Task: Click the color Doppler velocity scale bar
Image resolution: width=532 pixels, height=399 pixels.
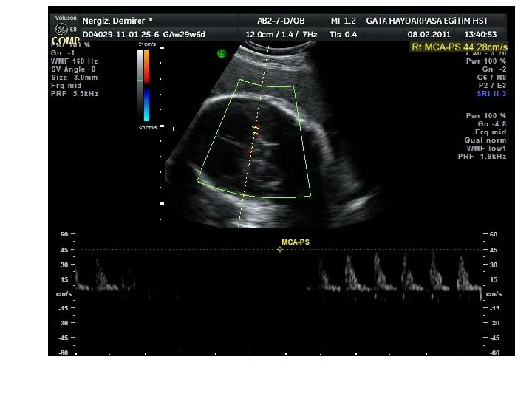Action: 146,86
